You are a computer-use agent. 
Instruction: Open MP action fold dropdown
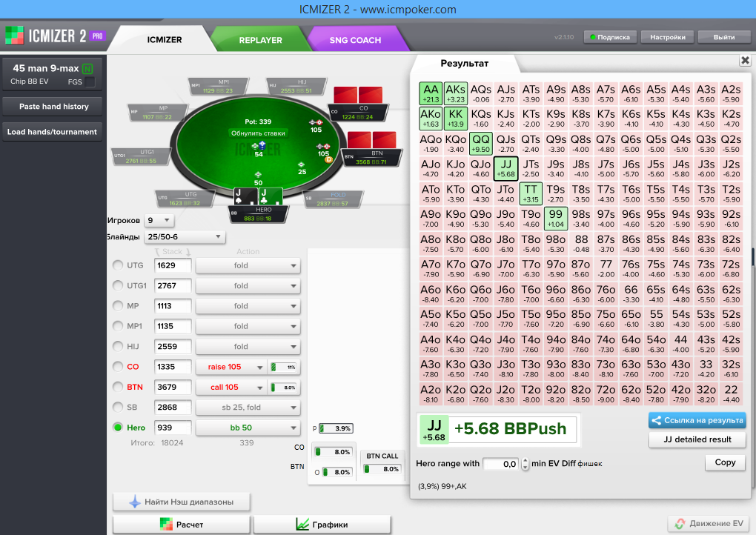pos(248,306)
